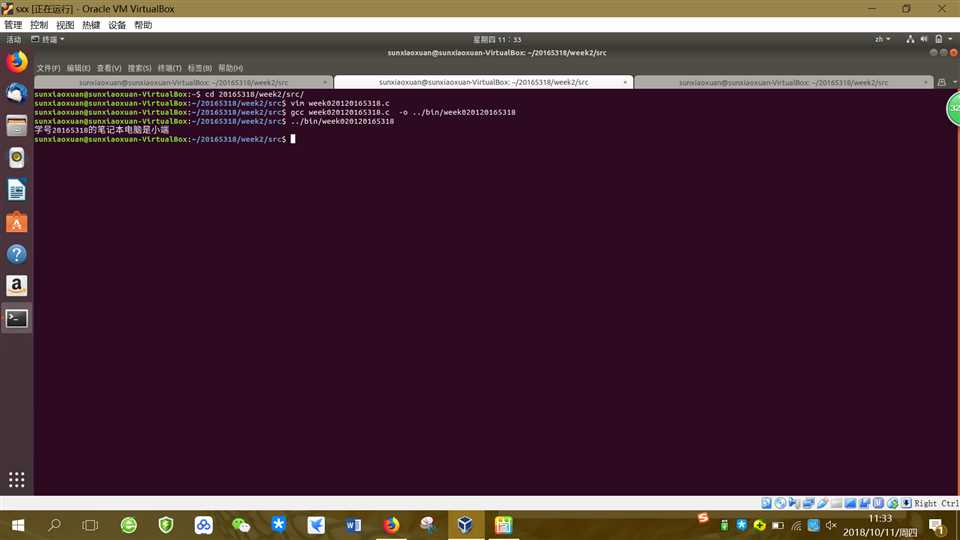Screen dimensions: 960x540
Task: Open the 帮助 menu in VirtualBox
Action: pyautogui.click(x=143, y=25)
